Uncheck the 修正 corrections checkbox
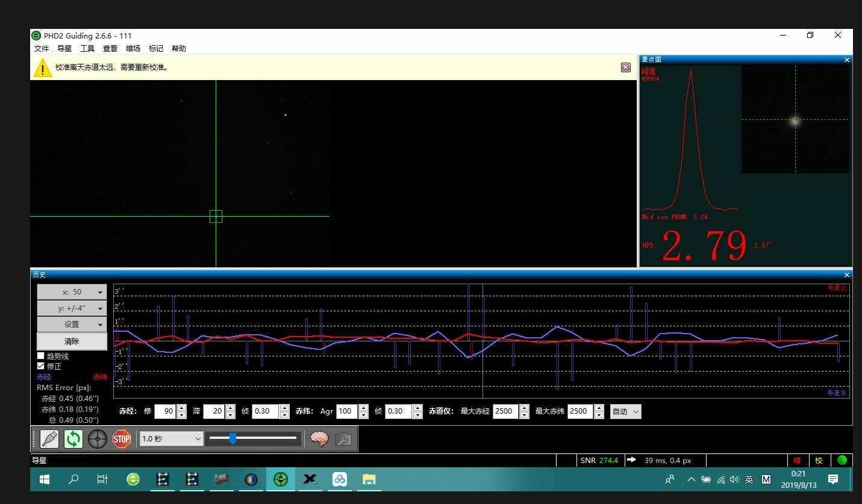The height and width of the screenshot is (504, 862). 41,366
